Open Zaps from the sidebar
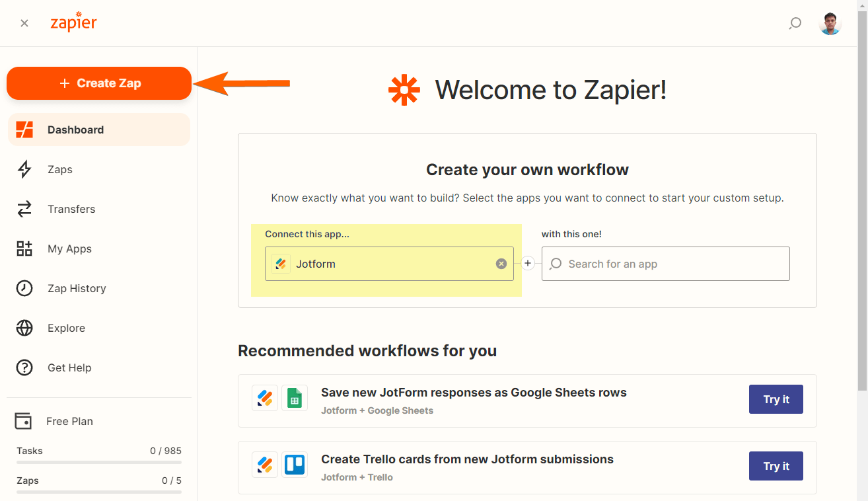868x501 pixels. point(99,169)
